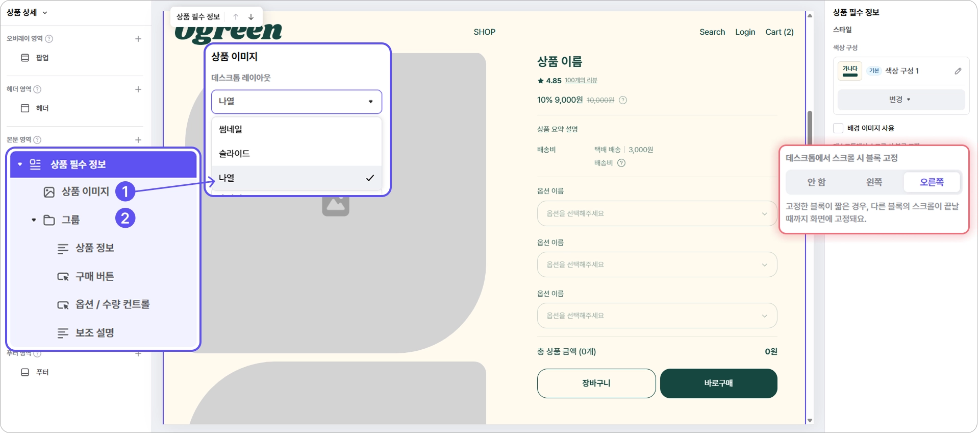
Task: Click the 가나다 color scheme preview swatch
Action: [850, 70]
